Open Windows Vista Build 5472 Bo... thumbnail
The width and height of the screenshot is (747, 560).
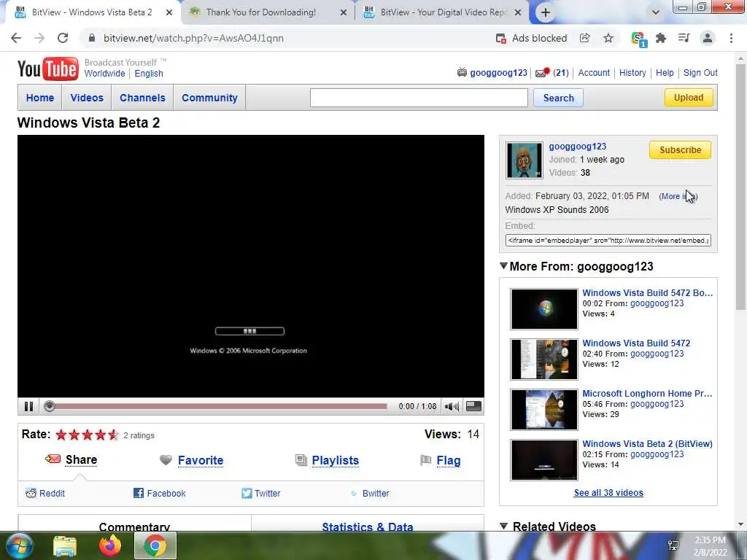544,309
